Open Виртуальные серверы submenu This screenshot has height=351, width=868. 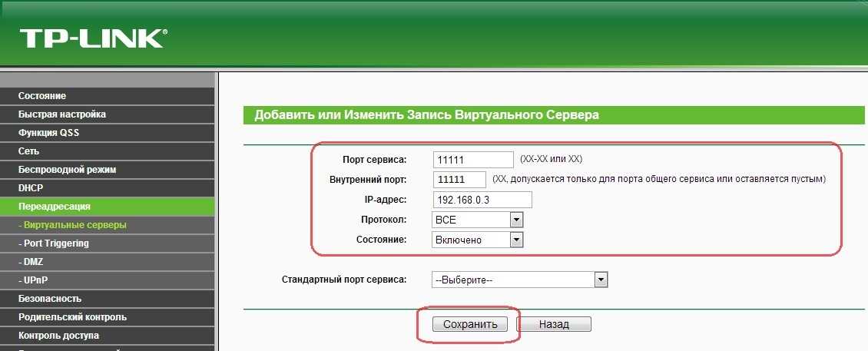coord(75,225)
